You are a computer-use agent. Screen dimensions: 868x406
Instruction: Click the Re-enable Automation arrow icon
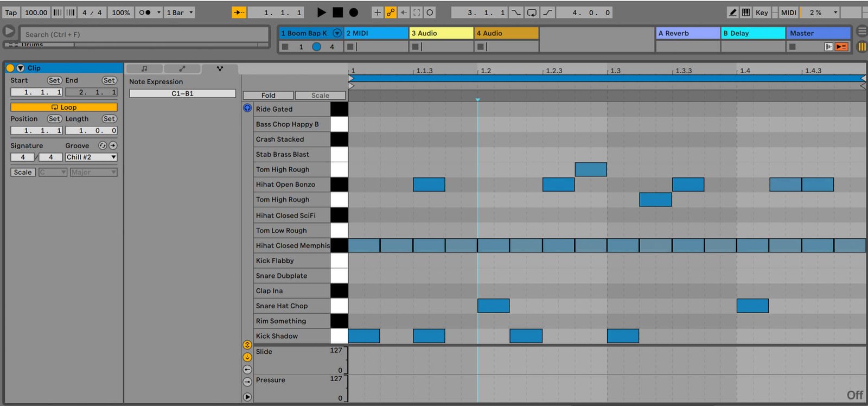(404, 12)
